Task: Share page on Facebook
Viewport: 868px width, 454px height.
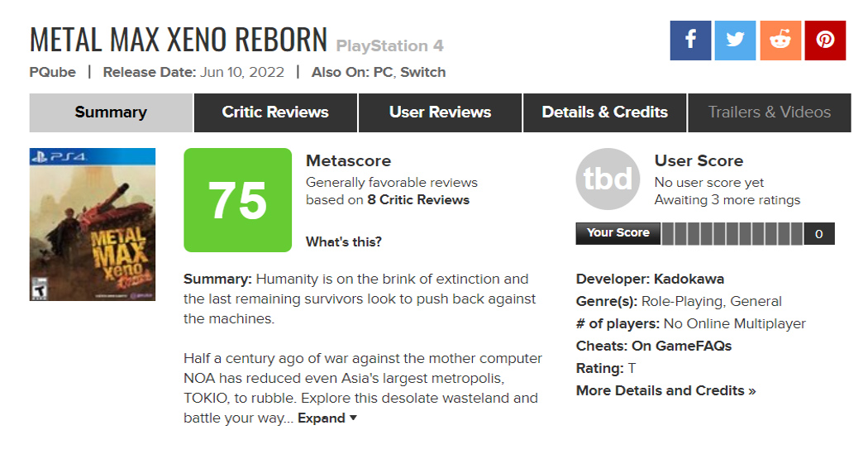Action: 690,40
